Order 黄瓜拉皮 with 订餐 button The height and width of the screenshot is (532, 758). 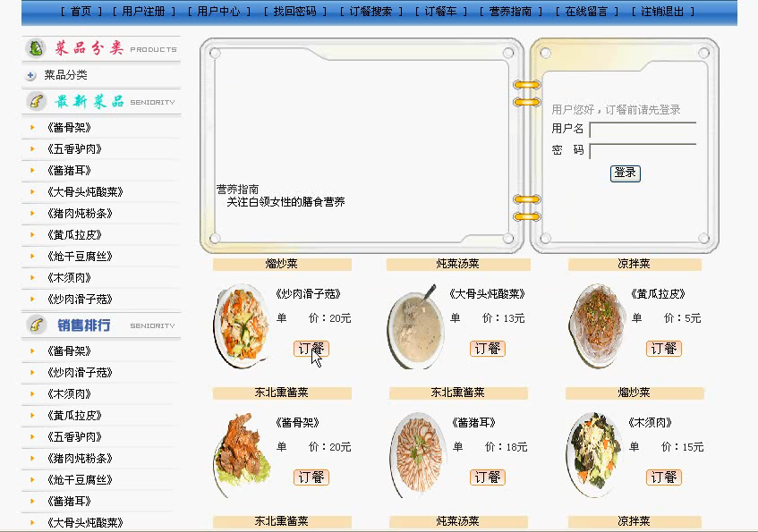(x=664, y=349)
